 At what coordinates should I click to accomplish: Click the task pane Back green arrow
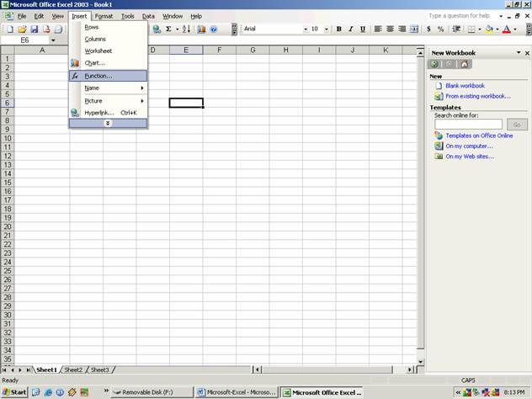(x=434, y=64)
